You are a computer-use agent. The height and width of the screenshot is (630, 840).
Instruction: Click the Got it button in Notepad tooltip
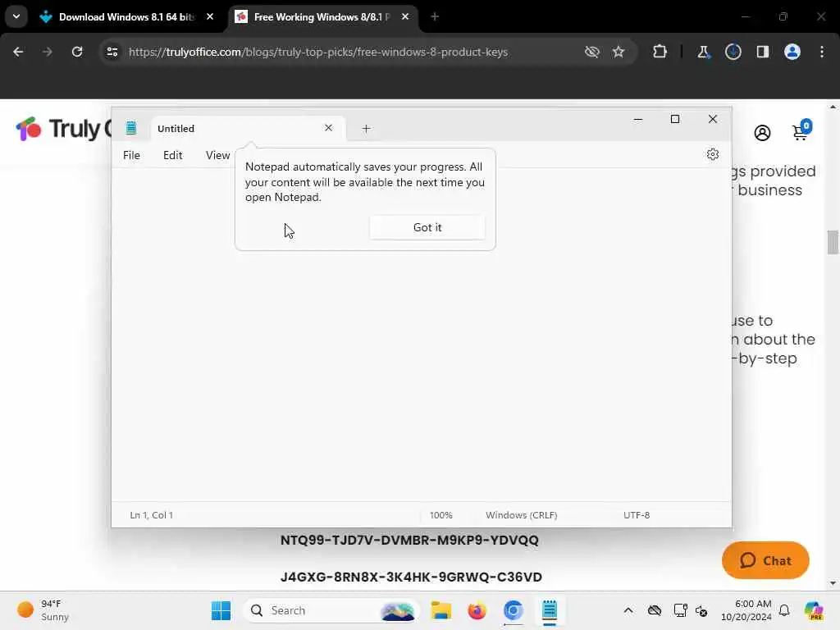(x=427, y=228)
